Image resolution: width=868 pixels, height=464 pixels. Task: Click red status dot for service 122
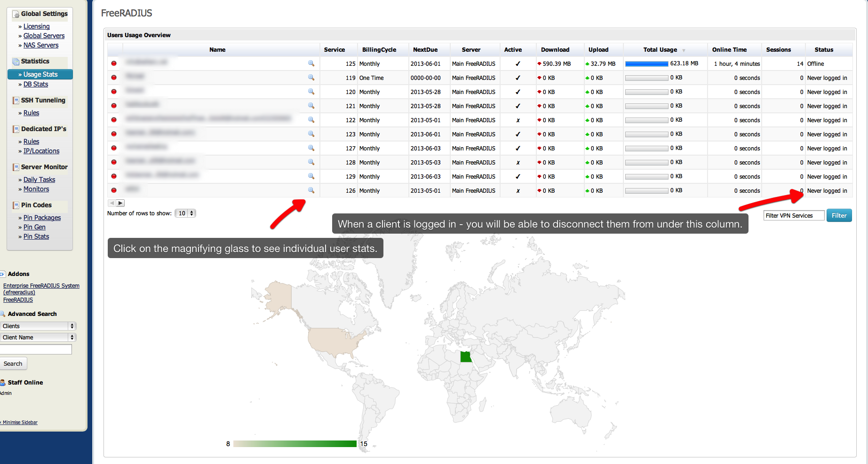[114, 120]
